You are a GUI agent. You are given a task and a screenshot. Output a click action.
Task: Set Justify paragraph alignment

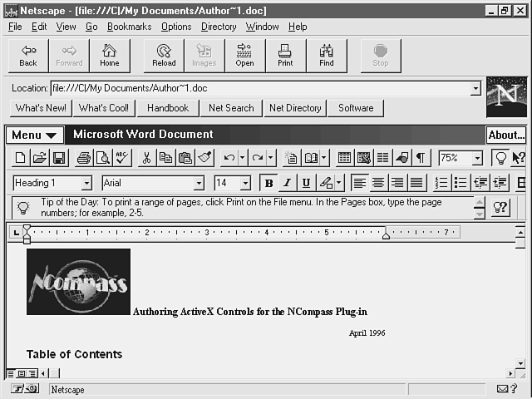point(416,183)
